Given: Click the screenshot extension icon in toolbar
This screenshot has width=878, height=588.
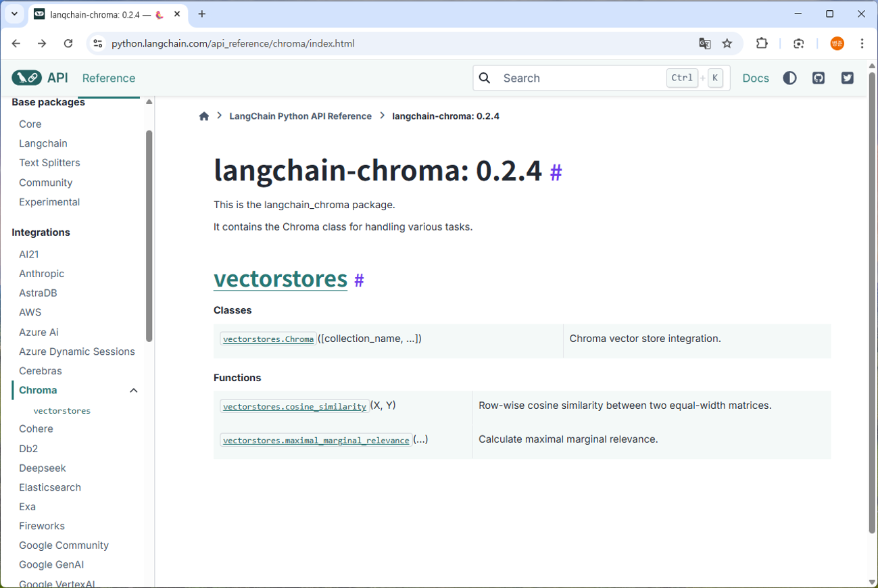Looking at the screenshot, I should coord(799,43).
